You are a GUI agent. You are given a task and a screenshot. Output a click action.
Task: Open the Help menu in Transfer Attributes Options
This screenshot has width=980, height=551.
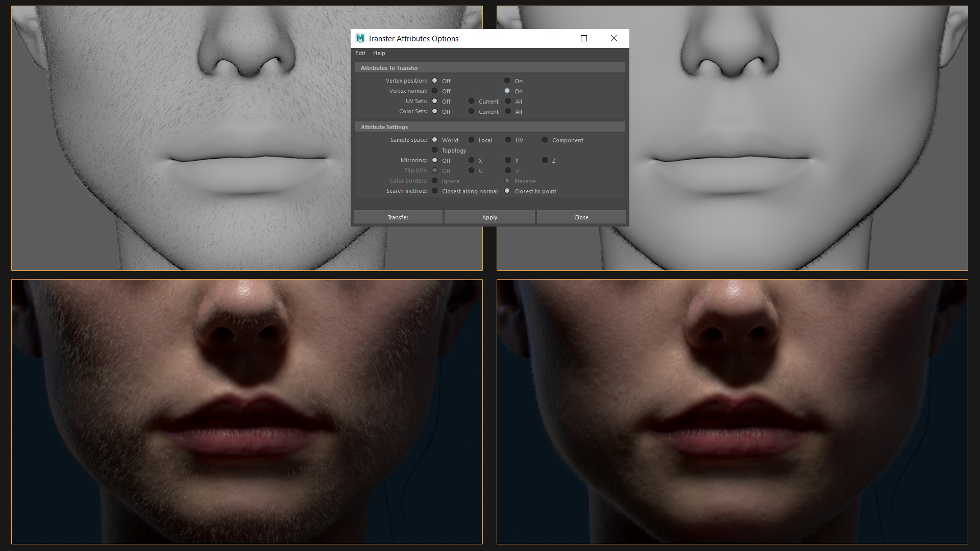point(379,53)
